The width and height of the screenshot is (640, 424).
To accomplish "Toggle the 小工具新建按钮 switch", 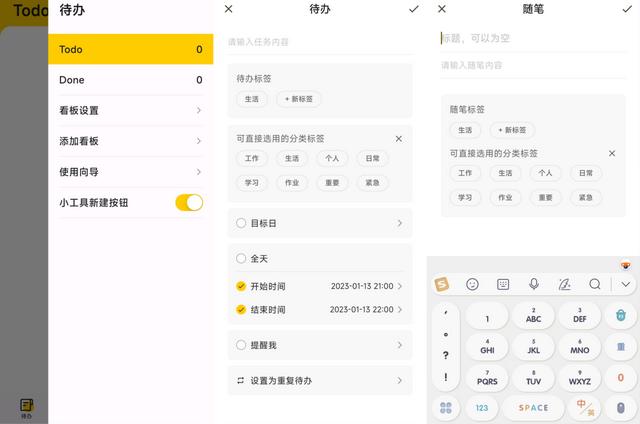I will [189, 202].
